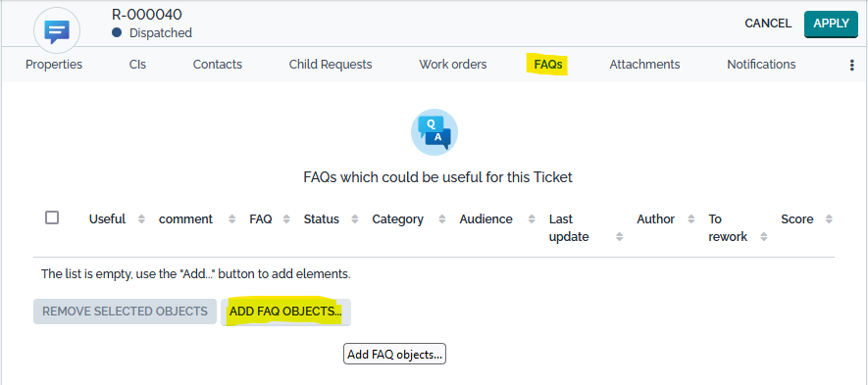Sort by FAQ column arrows
Image resolution: width=868 pixels, height=385 pixels.
tap(286, 219)
